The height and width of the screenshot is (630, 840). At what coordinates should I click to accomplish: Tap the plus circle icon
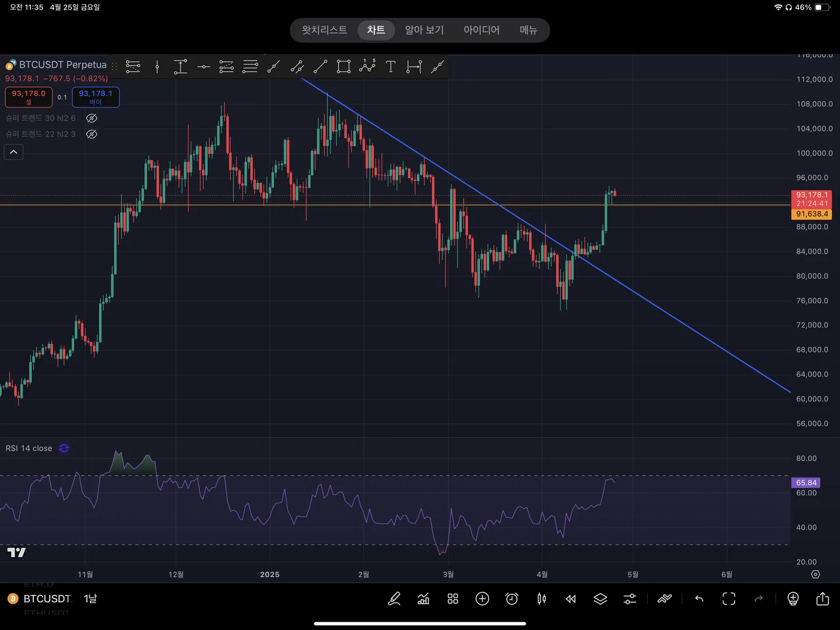click(x=482, y=598)
